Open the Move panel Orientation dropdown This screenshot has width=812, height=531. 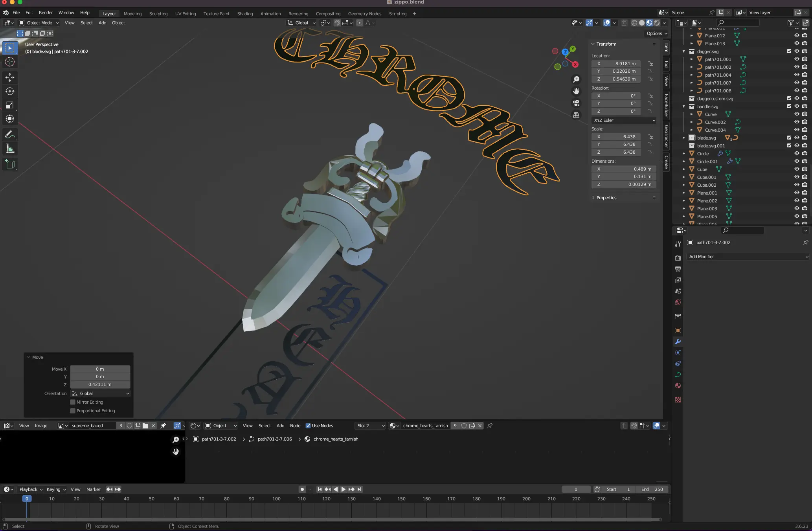[100, 393]
